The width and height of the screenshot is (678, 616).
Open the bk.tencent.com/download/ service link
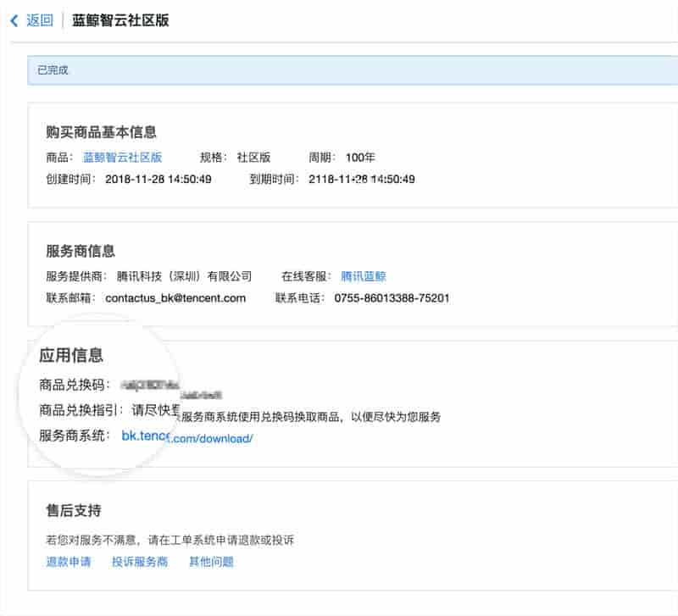(x=186, y=437)
